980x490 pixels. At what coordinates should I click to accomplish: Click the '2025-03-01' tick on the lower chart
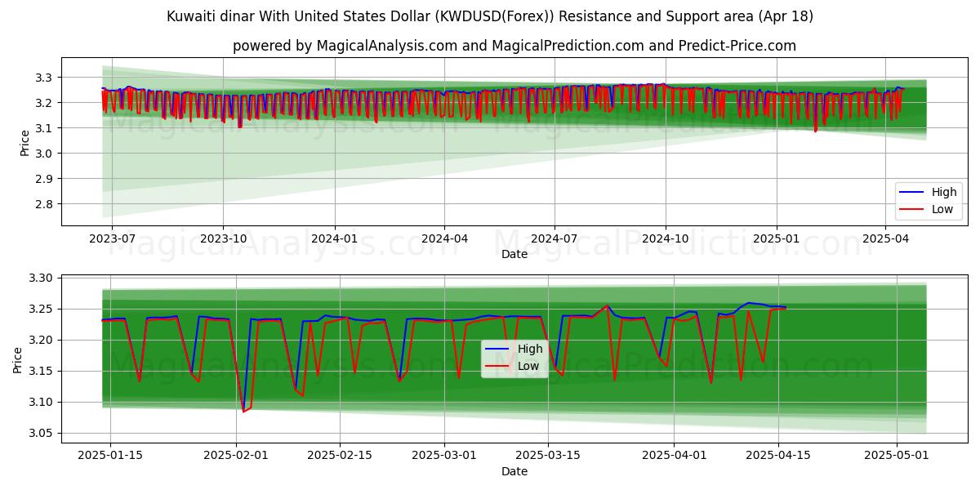tap(444, 456)
